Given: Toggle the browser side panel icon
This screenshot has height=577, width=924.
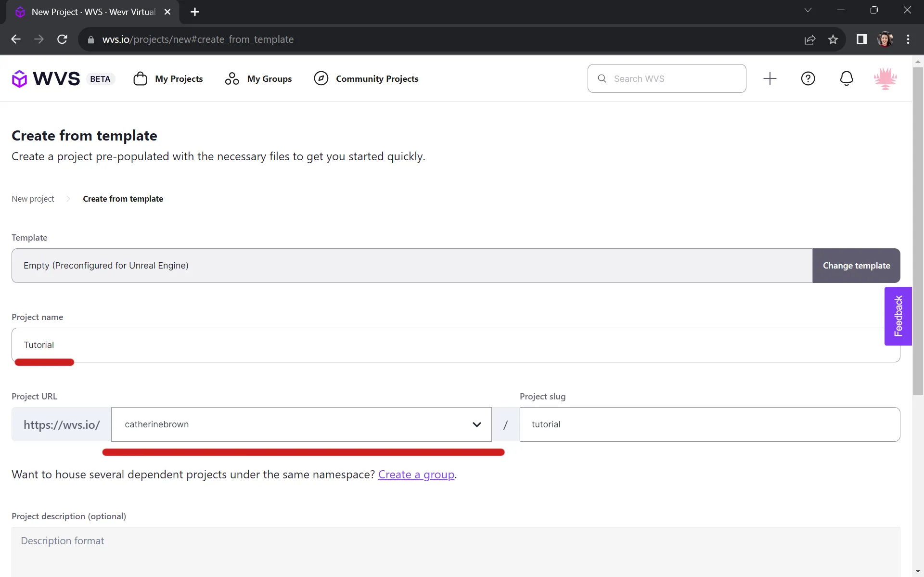Looking at the screenshot, I should [x=861, y=39].
